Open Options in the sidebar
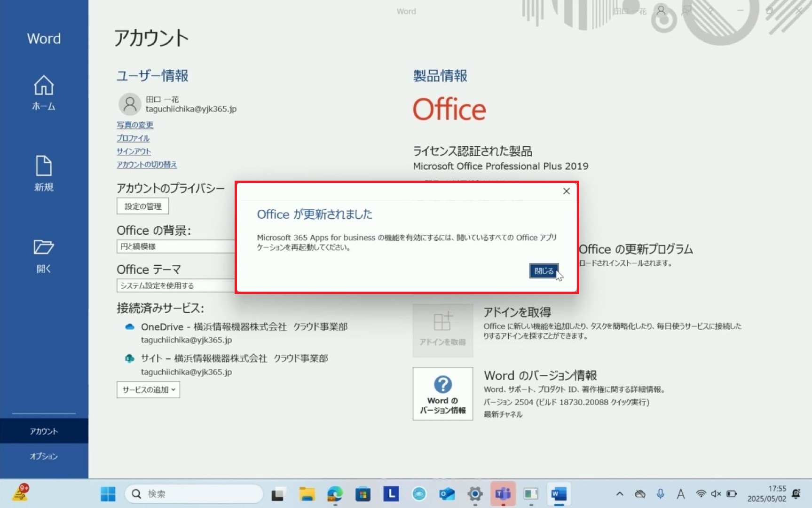Screen dimensions: 812x508 pyautogui.click(x=44, y=456)
